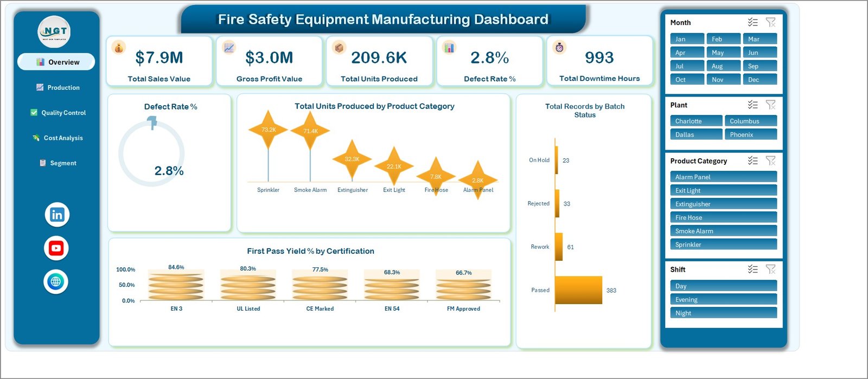Click the Sprinkler 73.2K star marker

click(x=268, y=130)
